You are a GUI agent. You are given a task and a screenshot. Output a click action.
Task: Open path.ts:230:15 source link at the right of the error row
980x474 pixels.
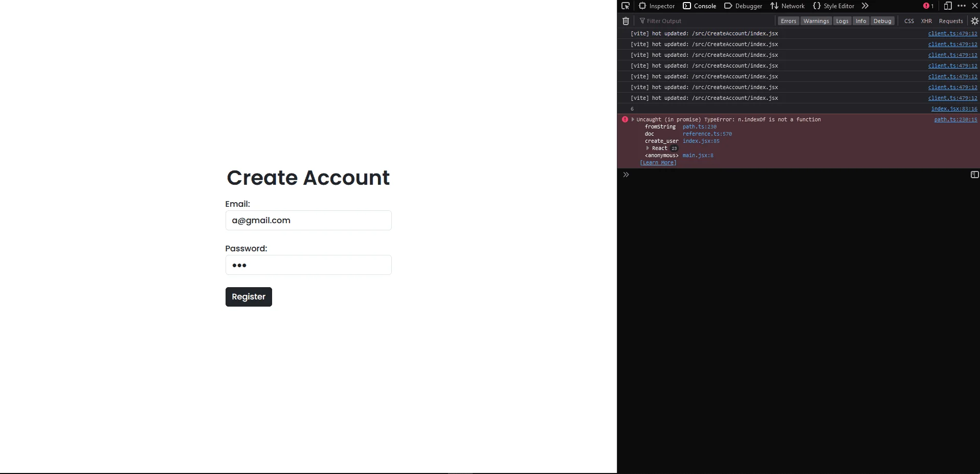[955, 119]
